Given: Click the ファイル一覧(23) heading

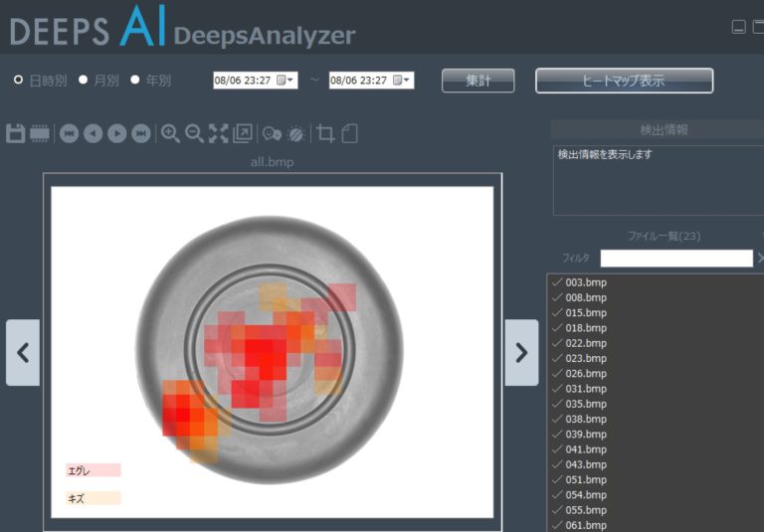Looking at the screenshot, I should click(x=664, y=237).
